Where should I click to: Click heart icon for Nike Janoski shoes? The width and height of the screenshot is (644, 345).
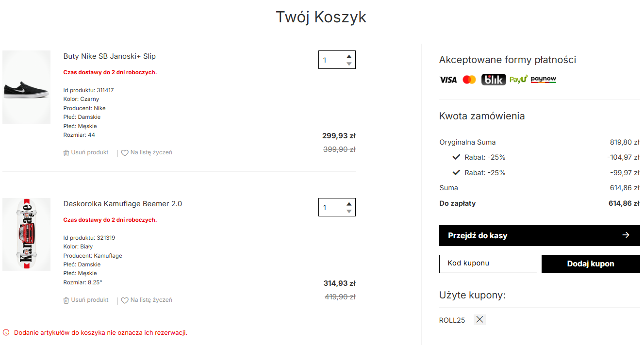(x=125, y=153)
